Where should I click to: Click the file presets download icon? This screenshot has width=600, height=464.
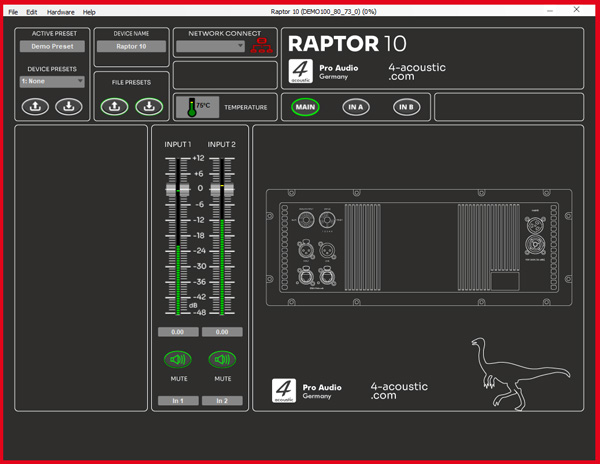point(149,106)
